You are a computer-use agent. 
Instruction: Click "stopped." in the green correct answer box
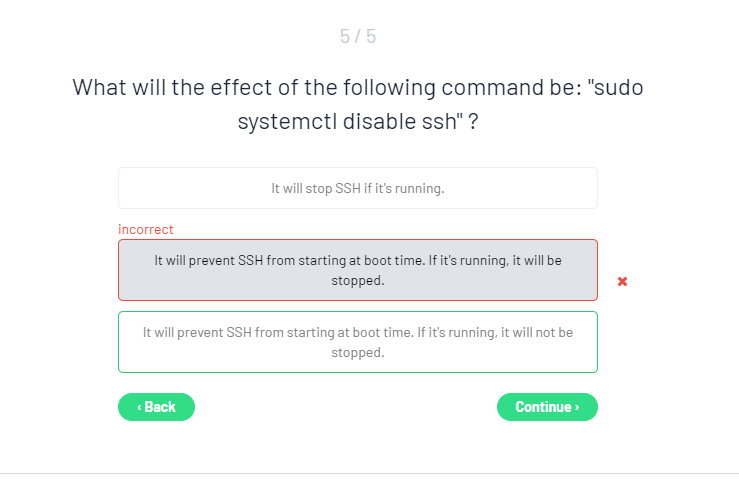pos(358,353)
